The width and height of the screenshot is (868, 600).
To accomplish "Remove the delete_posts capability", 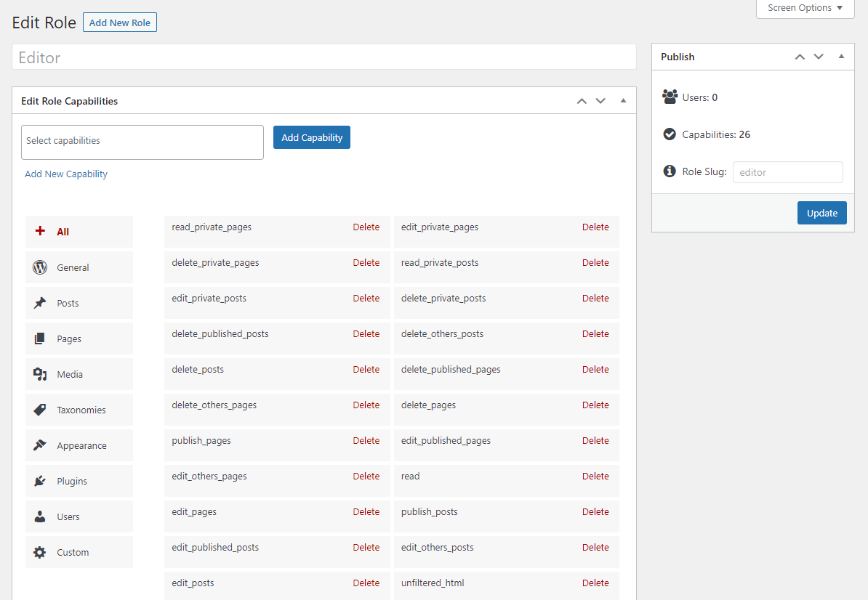I will point(366,370).
